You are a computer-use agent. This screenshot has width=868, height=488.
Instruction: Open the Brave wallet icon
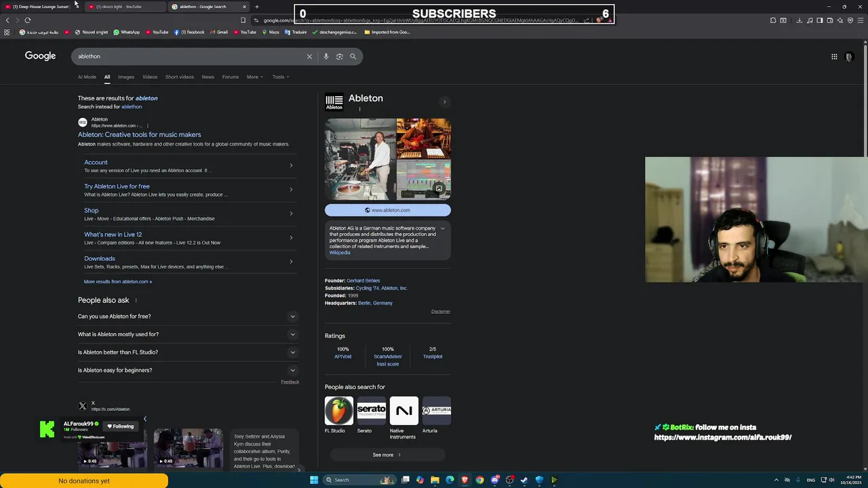(x=829, y=20)
